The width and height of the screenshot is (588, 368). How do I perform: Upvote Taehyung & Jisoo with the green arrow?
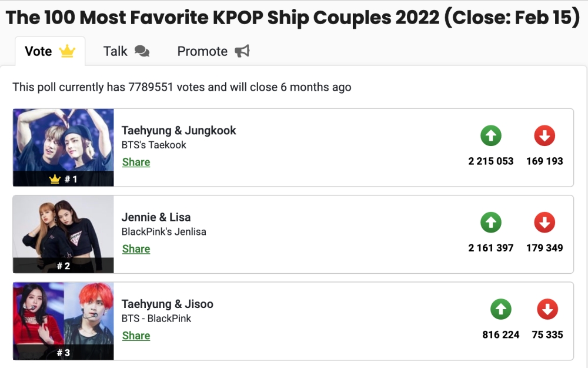point(501,309)
